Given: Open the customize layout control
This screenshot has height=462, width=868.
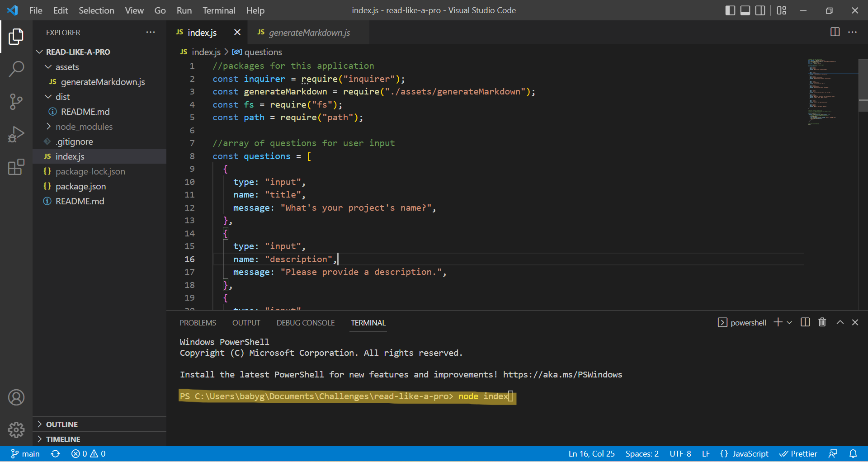Looking at the screenshot, I should (782, 10).
